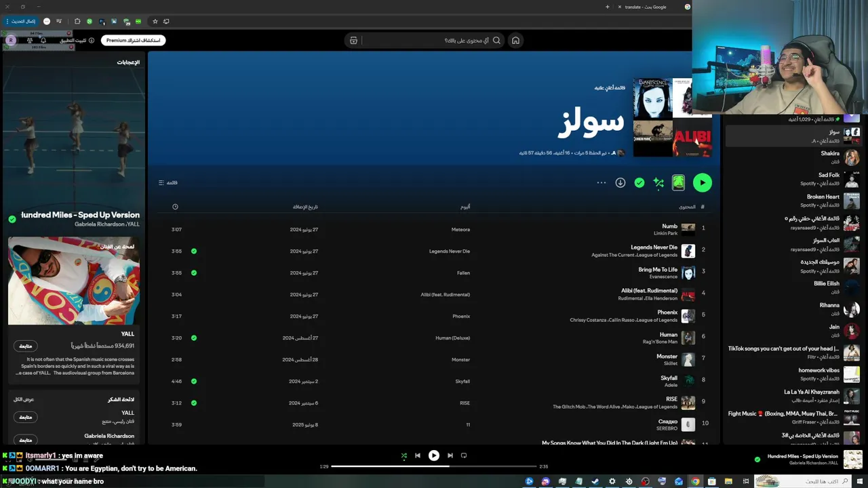This screenshot has width=868, height=488.
Task: Click the Premium subscription explore button
Action: (134, 40)
